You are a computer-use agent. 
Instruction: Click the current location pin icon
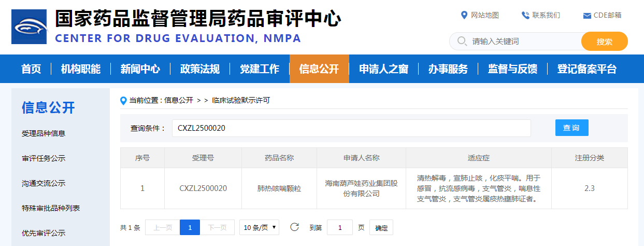[123, 100]
